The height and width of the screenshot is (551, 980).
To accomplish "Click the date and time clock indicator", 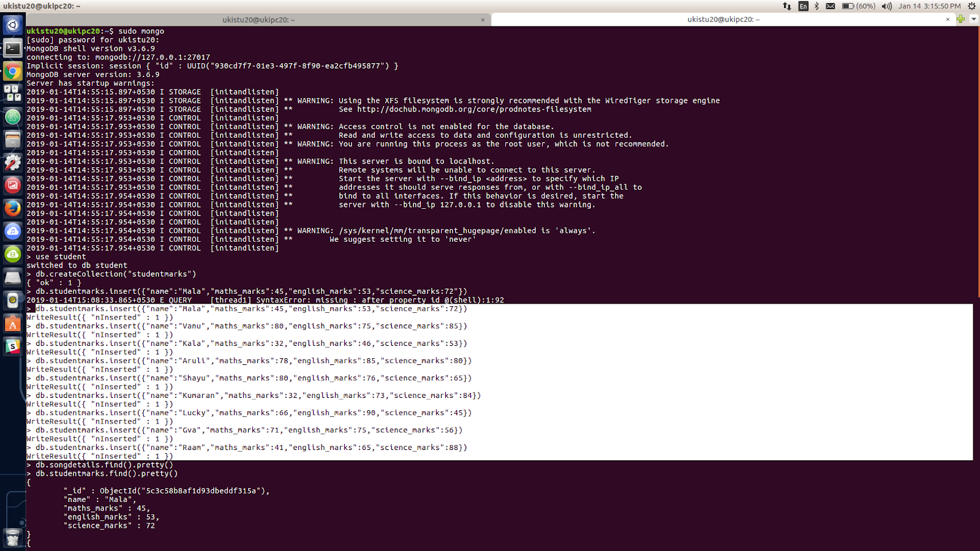I will [929, 6].
